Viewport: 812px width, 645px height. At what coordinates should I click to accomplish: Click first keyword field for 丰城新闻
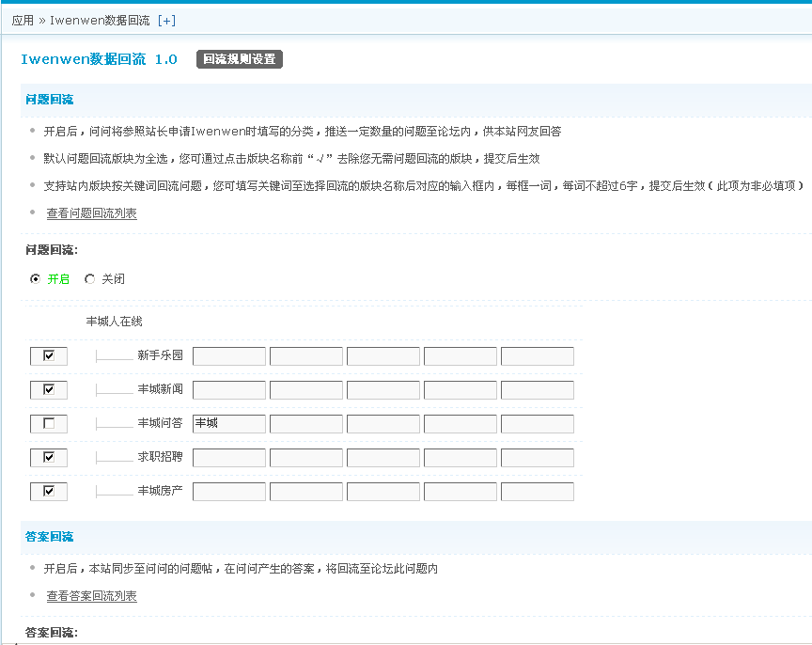229,390
